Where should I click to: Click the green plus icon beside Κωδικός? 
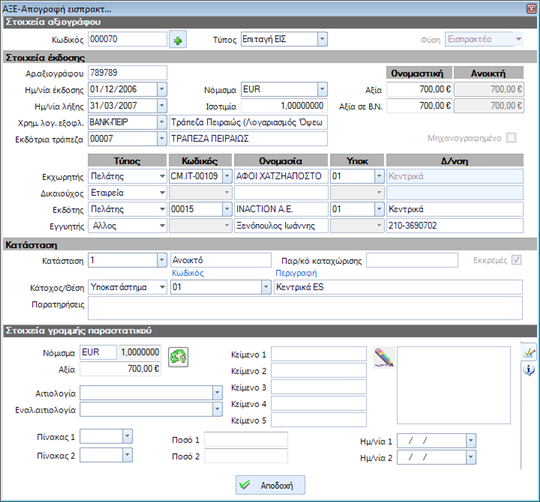point(178,40)
